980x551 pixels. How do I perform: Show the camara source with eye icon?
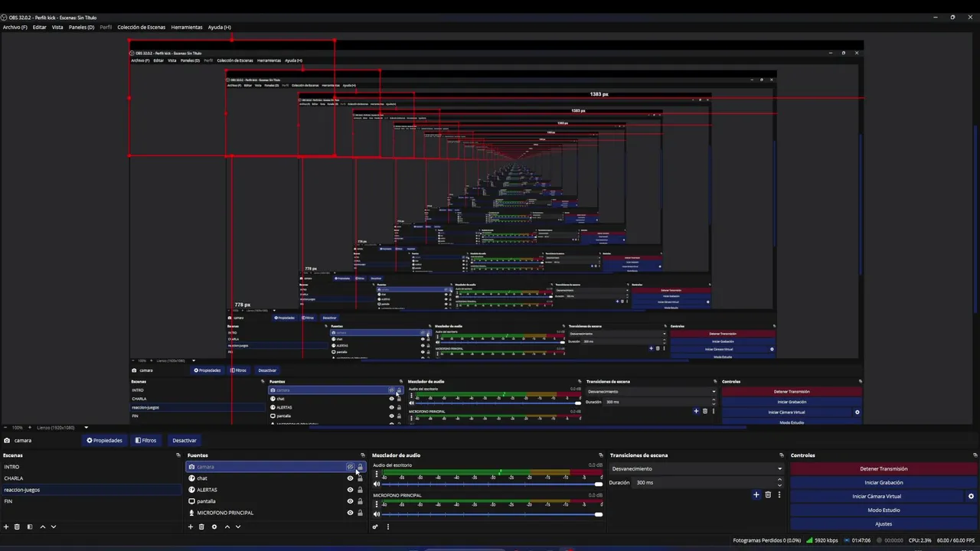pyautogui.click(x=350, y=467)
